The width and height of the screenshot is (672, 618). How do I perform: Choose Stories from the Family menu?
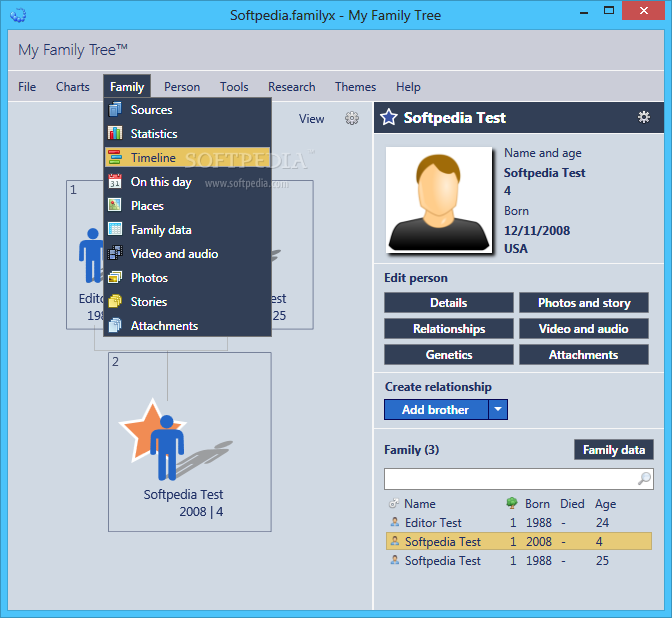click(188, 302)
